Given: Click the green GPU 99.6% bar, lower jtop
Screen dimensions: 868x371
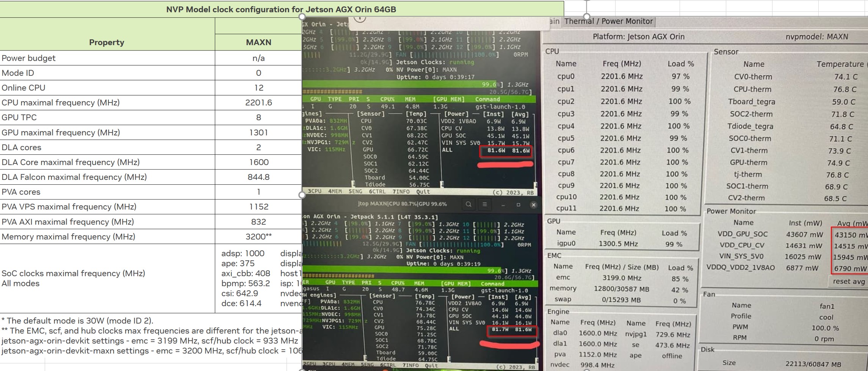Looking at the screenshot, I should (x=403, y=271).
